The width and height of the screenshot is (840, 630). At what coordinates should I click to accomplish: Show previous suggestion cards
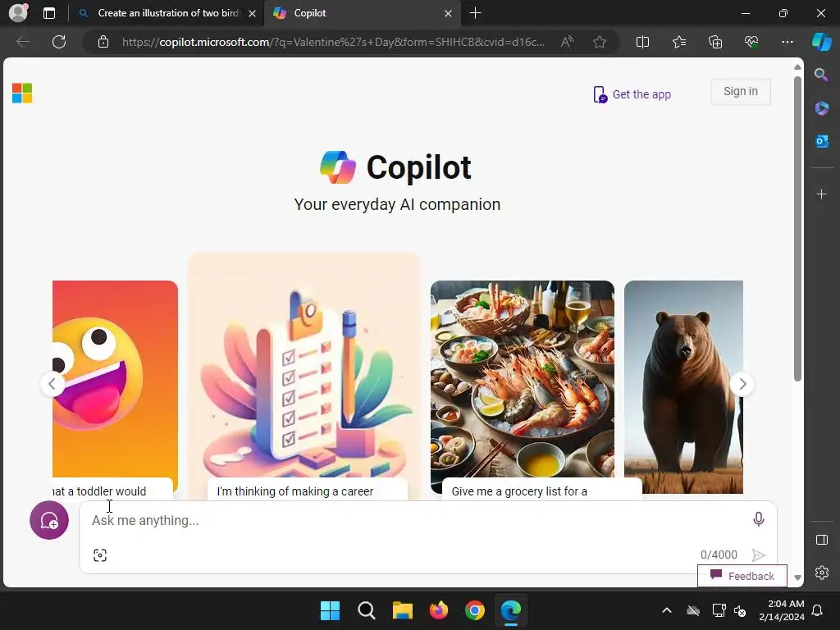tap(52, 384)
